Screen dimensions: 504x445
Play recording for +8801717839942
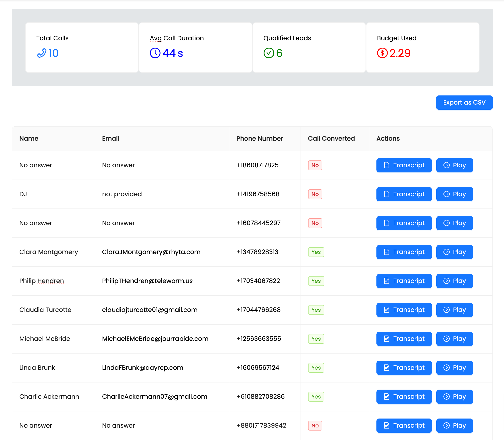tap(454, 426)
